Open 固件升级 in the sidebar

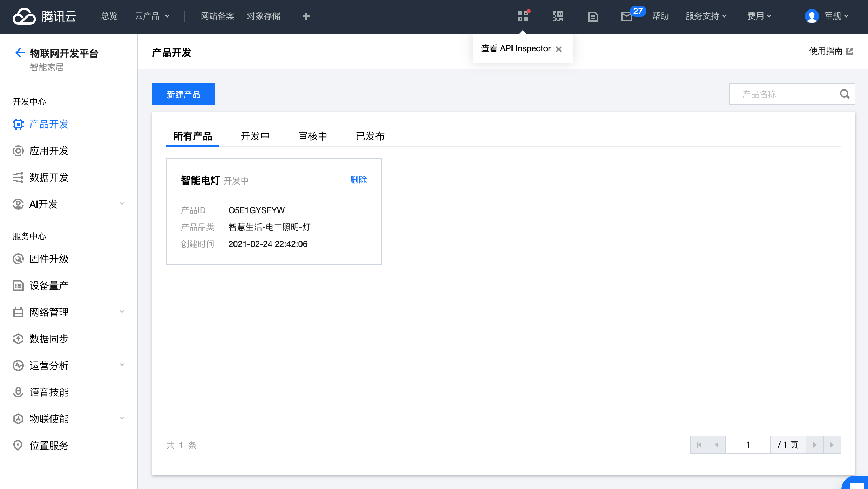point(49,259)
